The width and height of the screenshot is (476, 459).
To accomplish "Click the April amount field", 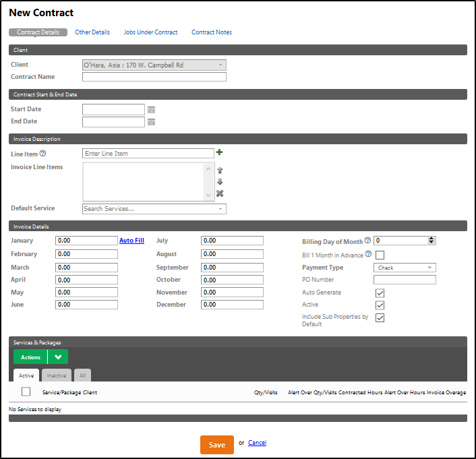I will pyautogui.click(x=86, y=280).
